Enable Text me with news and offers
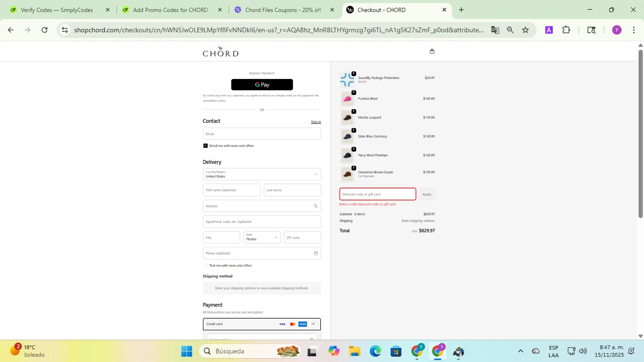 [x=205, y=265]
